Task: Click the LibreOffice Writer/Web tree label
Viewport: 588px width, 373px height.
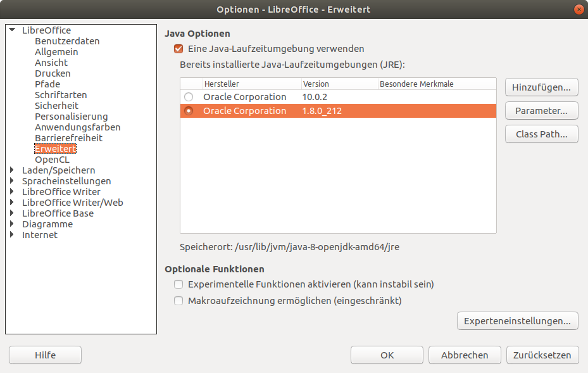Action: pos(72,203)
